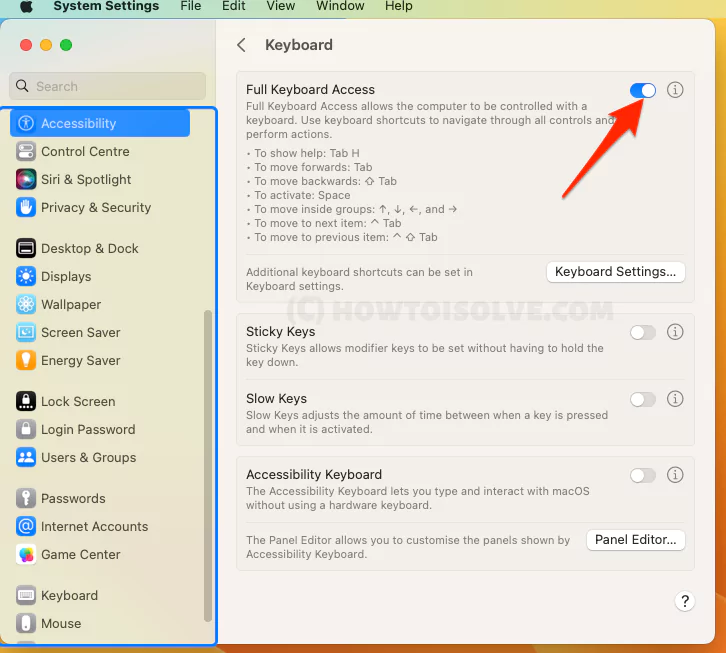Open the System Settings menu
Viewport: 726px width, 653px height.
coord(106,6)
